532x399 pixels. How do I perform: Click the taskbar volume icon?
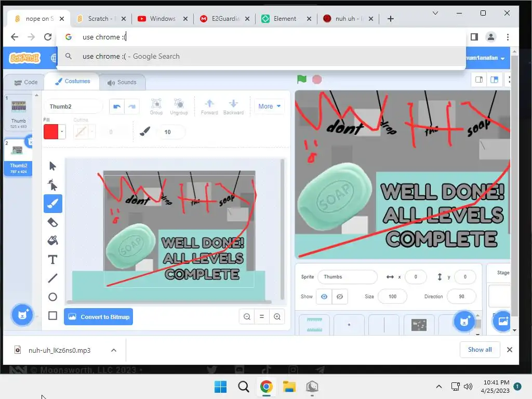468,387
